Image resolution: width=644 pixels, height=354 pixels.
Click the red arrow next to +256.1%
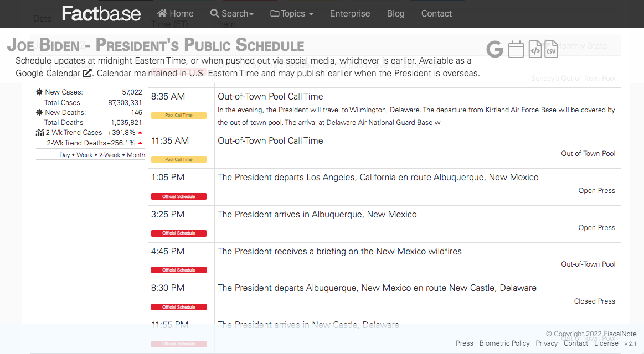pos(140,143)
